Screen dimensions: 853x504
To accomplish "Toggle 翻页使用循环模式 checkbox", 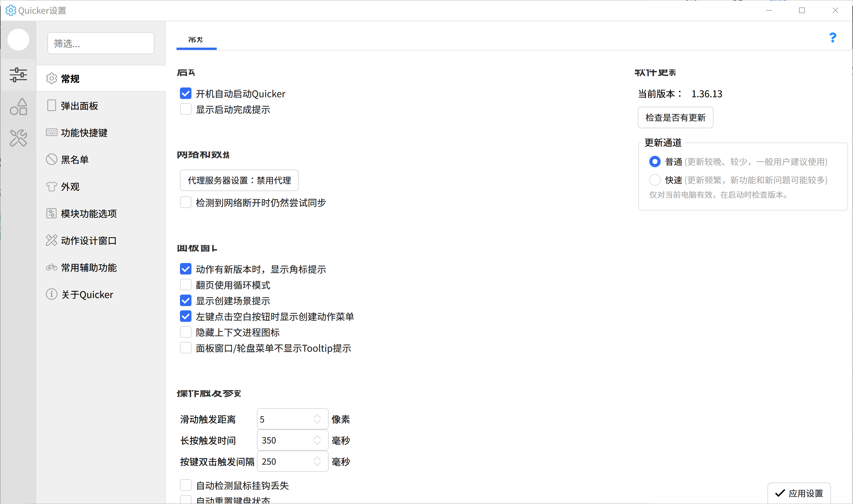I will [x=185, y=285].
